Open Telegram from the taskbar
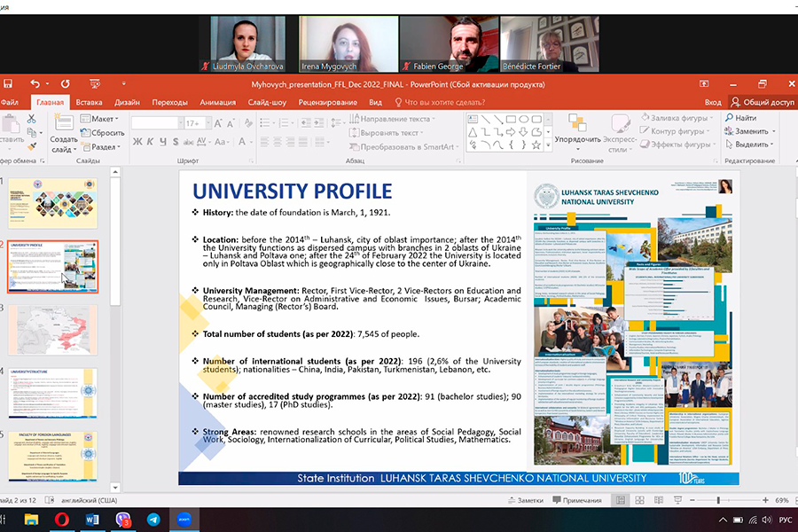 tap(153, 520)
